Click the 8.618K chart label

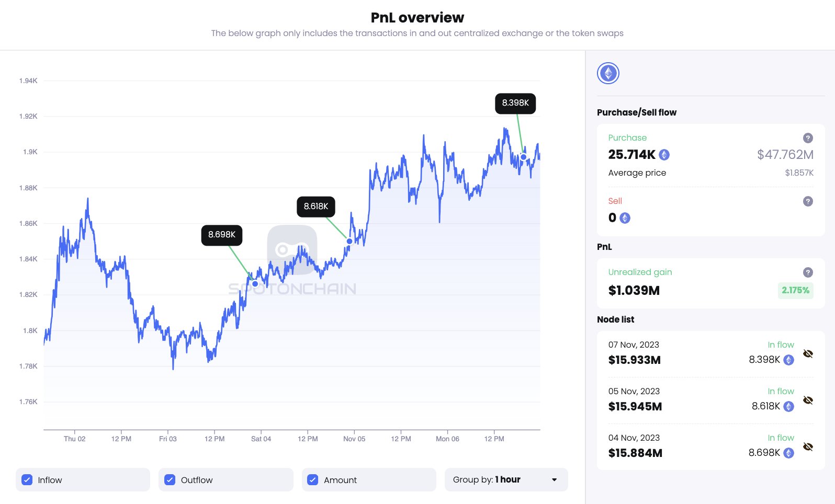pyautogui.click(x=316, y=207)
